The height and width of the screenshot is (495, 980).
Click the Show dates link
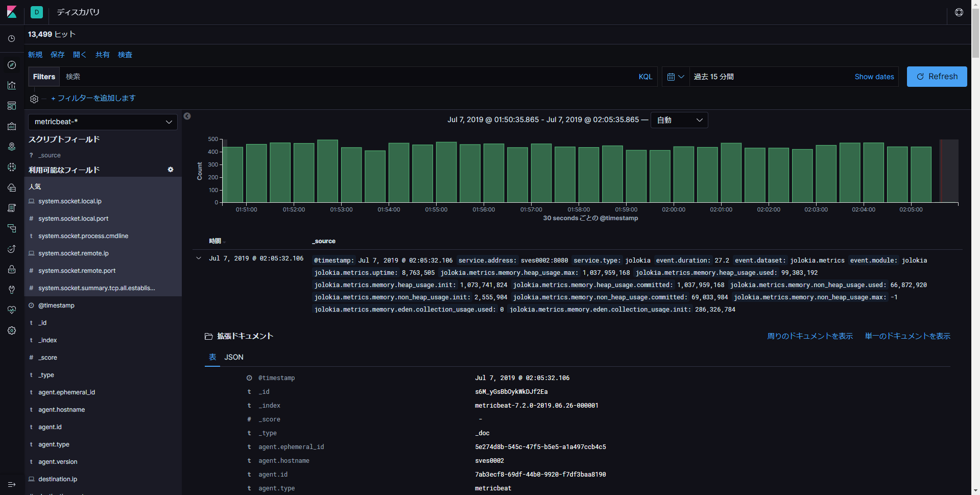coord(874,77)
